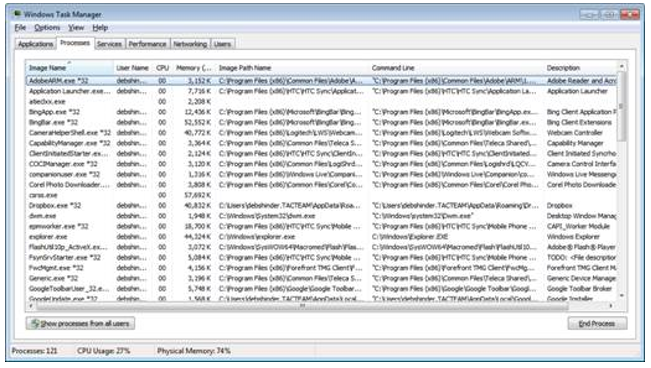Sort by Image Name column header
Image resolution: width=651 pixels, height=368 pixels.
pyautogui.click(x=70, y=68)
